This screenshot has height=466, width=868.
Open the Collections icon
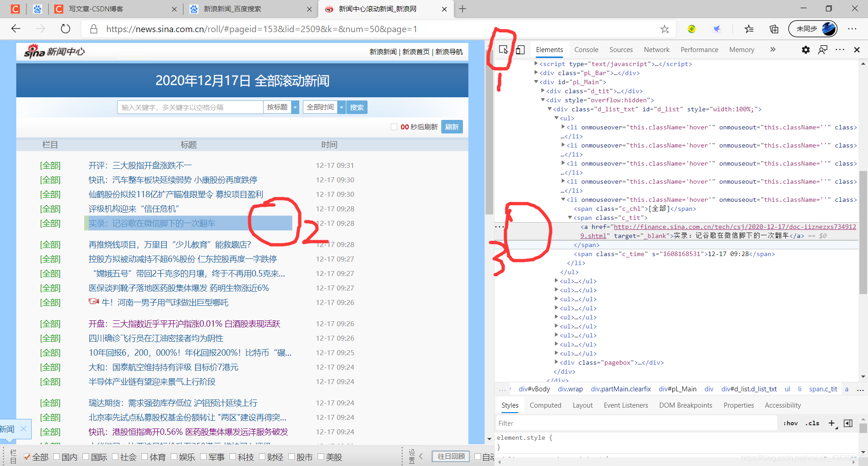pos(774,29)
